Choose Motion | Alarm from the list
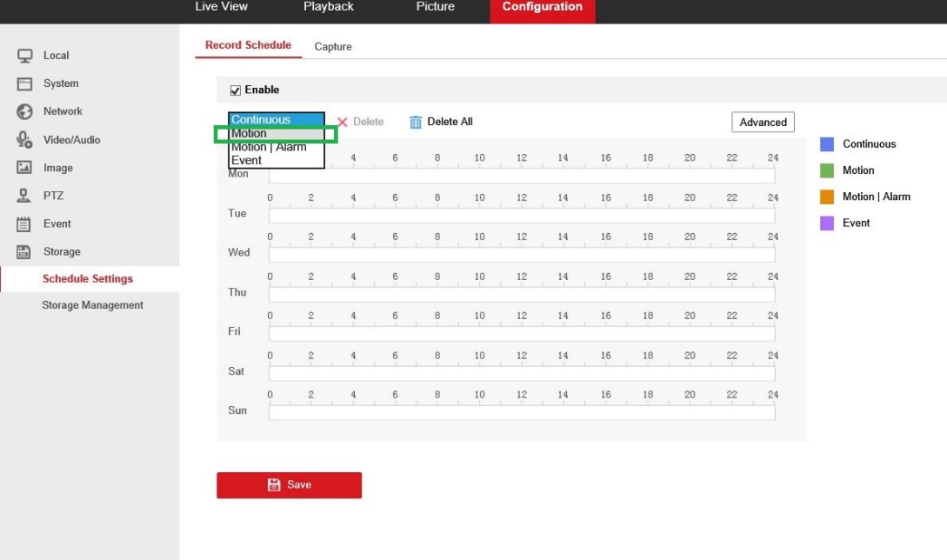 276,147
